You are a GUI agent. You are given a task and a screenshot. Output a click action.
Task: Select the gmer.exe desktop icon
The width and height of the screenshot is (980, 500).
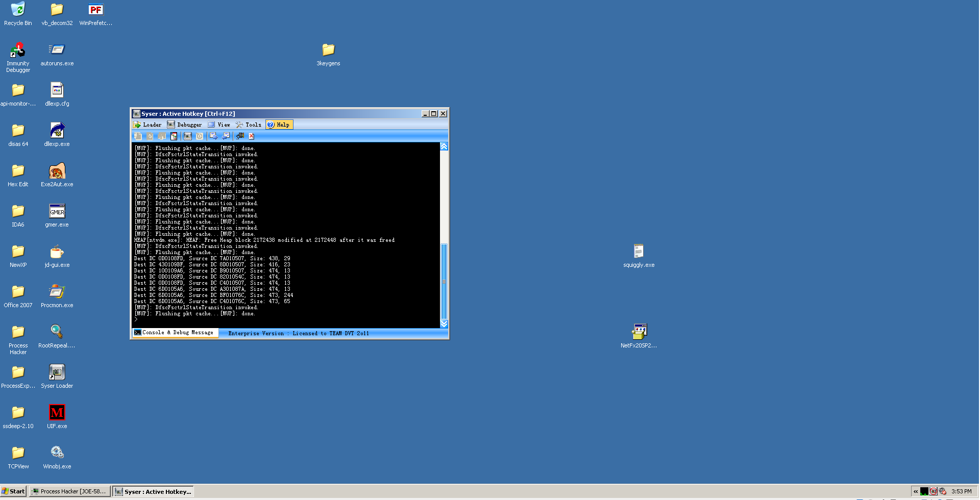[57, 216]
